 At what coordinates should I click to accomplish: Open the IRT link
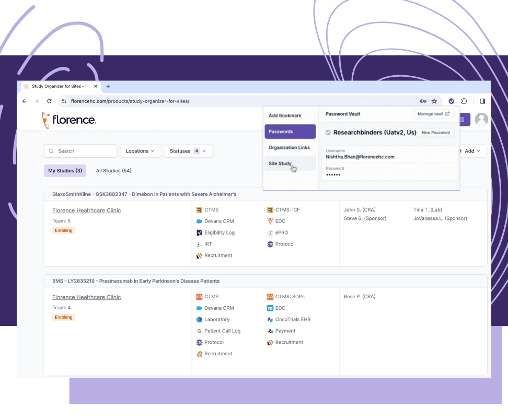click(204, 244)
